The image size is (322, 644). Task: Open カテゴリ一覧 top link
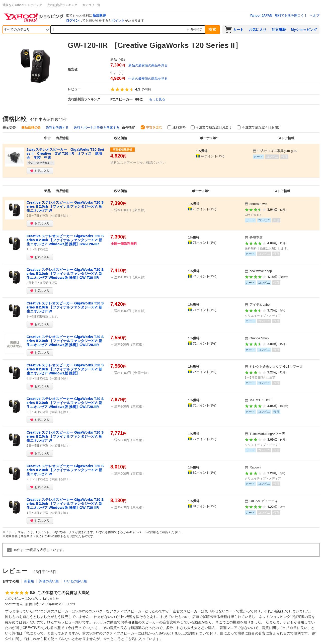pos(91,5)
